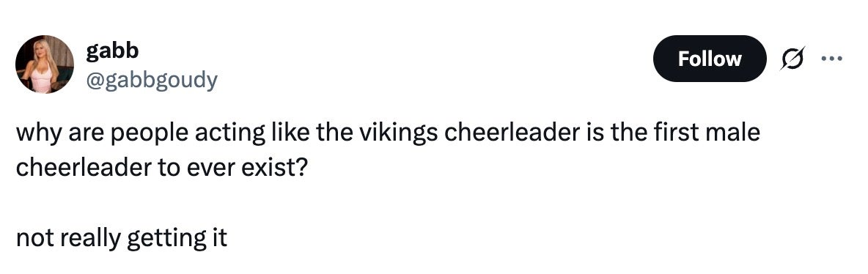Click the 'cheerleader to ever exist?' line
The image size is (868, 274).
[161, 169]
